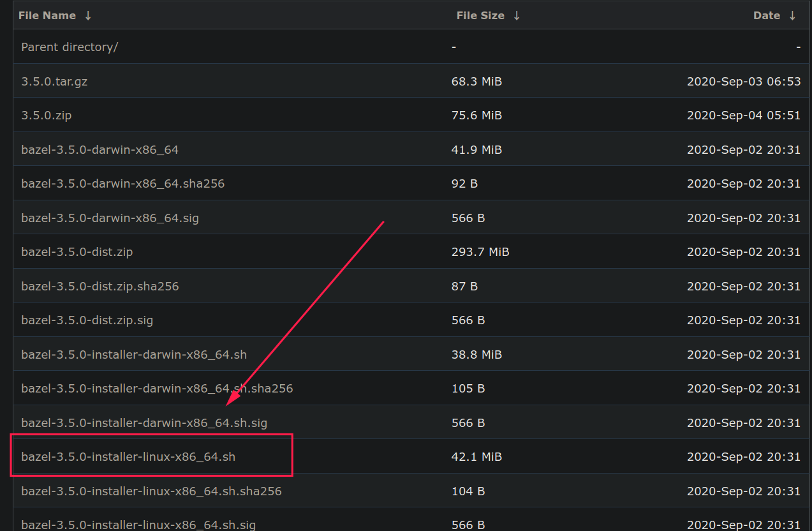This screenshot has height=531, width=812.
Task: Open bazel-3.5.0-dist.zip.sha256 link
Action: 100,287
